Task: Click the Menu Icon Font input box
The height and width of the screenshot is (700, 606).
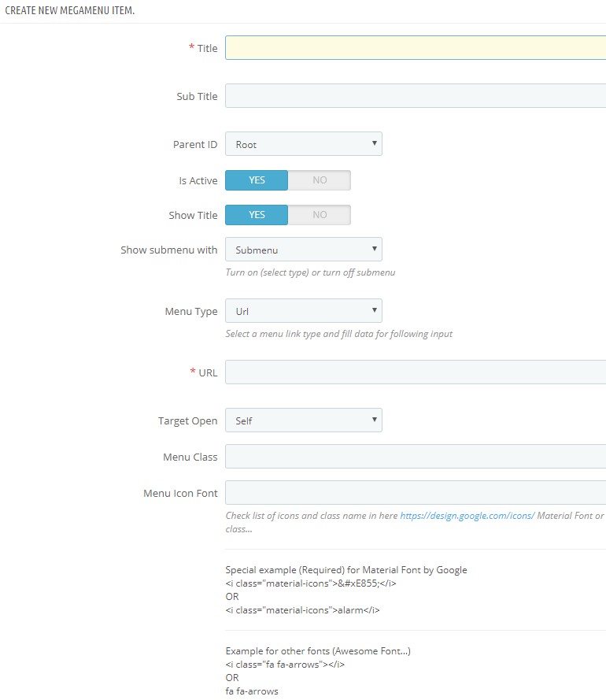Action: [x=416, y=492]
